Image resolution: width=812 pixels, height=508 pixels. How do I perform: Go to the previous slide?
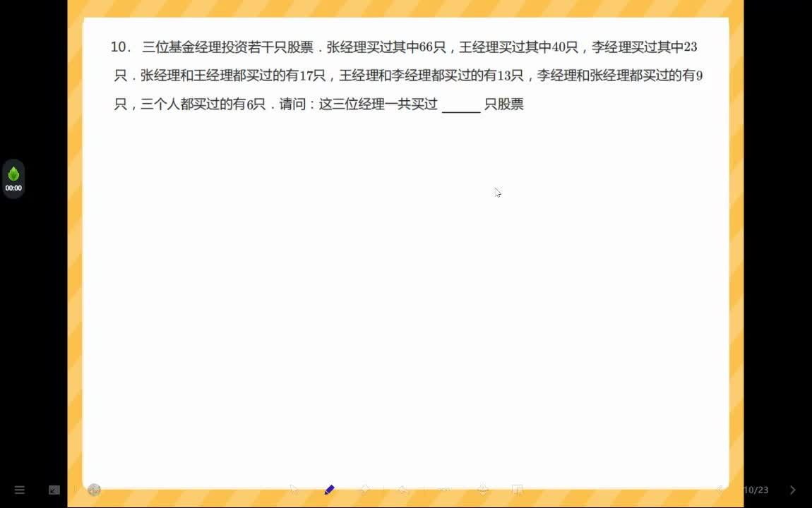[x=720, y=490]
